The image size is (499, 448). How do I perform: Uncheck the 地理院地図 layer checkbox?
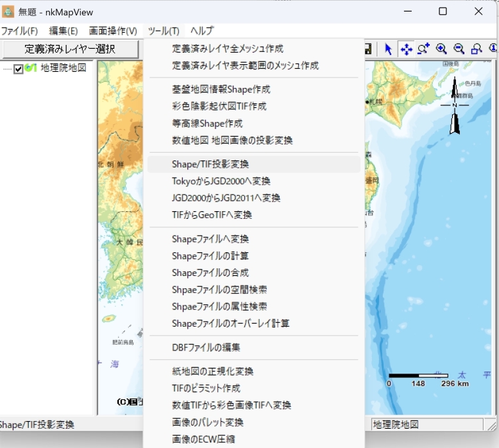[x=19, y=69]
